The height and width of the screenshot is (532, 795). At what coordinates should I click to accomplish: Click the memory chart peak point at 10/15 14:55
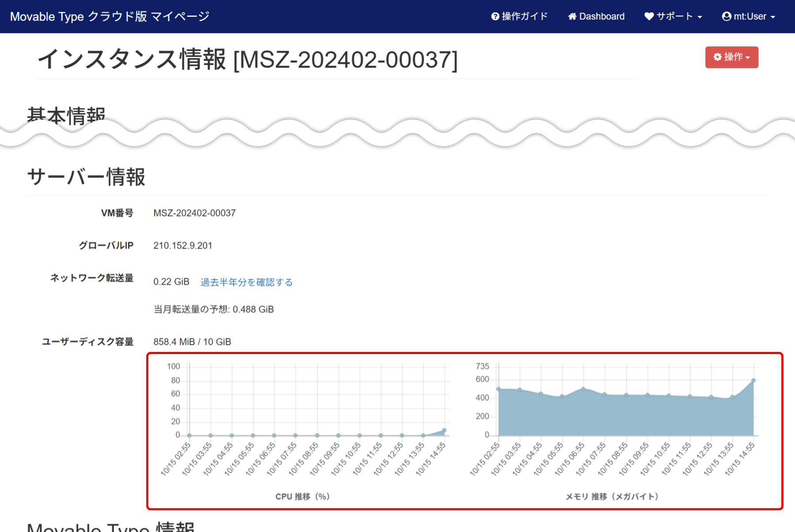click(x=753, y=380)
